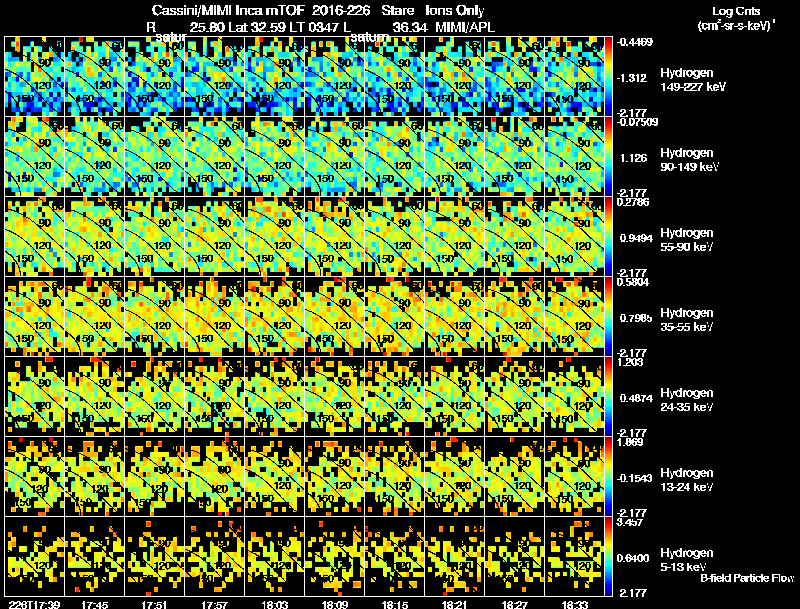Click the 3.457 colorbar value
The height and width of the screenshot is (609, 800).
click(630, 522)
